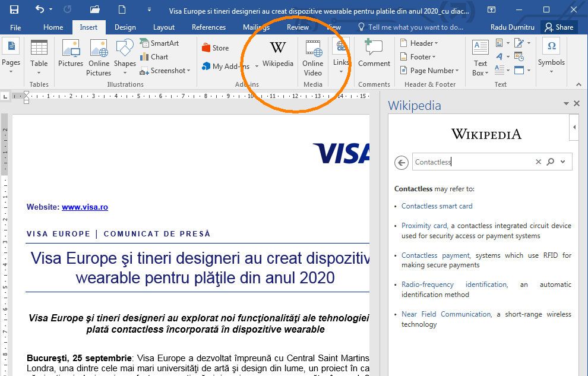Open the Footer dropdown
Image resolution: width=588 pixels, height=376 pixels.
tap(418, 57)
